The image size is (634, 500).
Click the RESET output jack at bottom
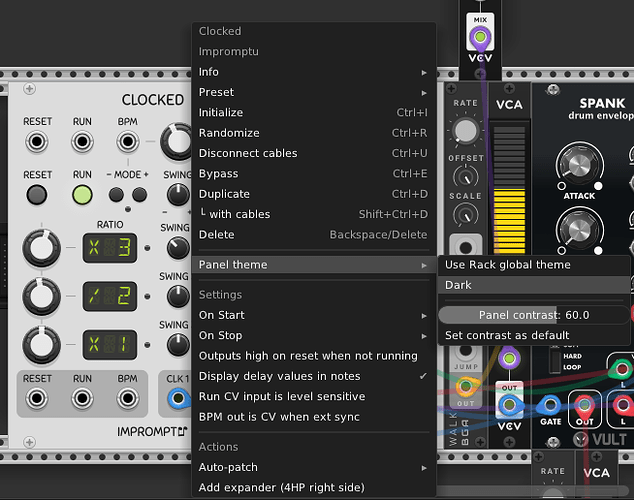[37, 398]
